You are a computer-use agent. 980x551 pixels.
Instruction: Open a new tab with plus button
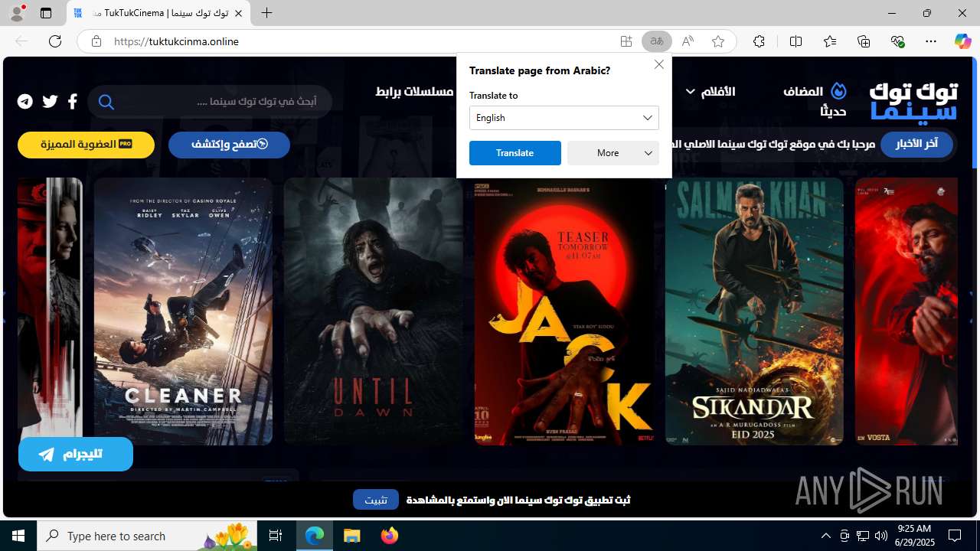pos(266,13)
